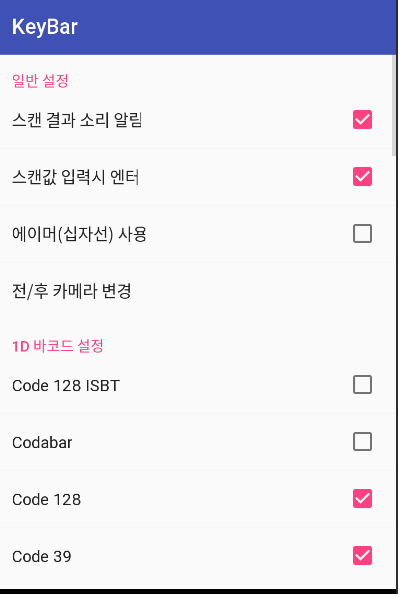
Task: Tap the Code 128 label text
Action: (47, 500)
